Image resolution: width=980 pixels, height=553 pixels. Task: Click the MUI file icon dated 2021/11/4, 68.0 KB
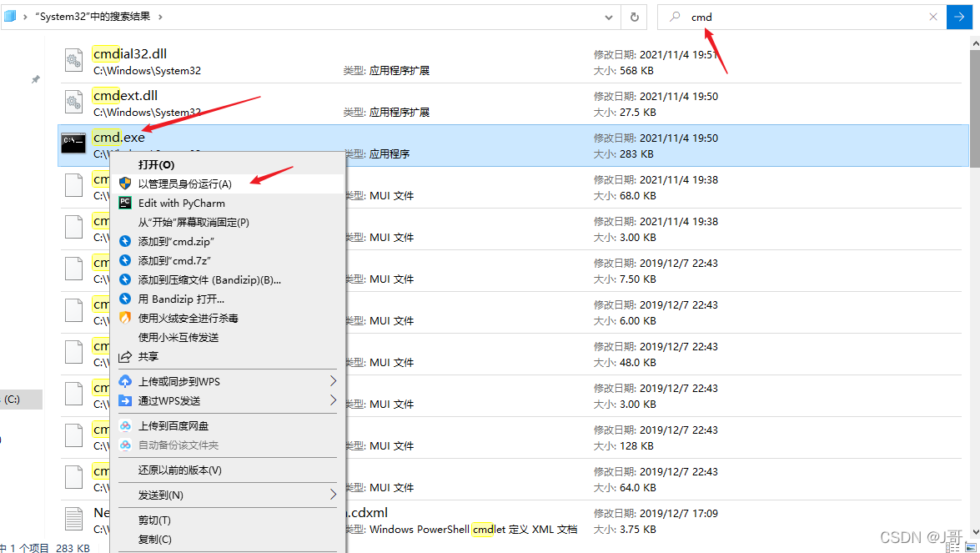(73, 185)
